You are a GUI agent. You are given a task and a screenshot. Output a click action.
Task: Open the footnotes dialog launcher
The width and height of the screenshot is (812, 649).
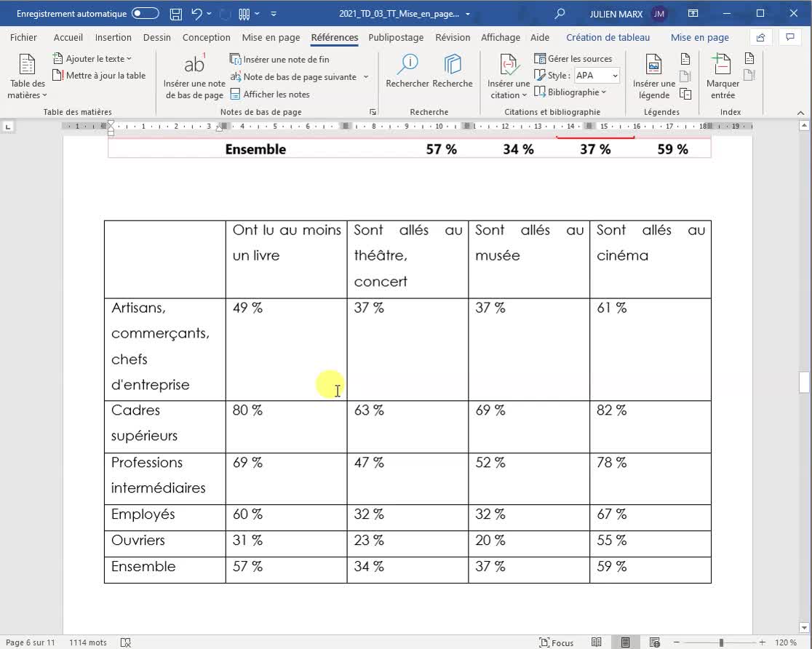(372, 111)
